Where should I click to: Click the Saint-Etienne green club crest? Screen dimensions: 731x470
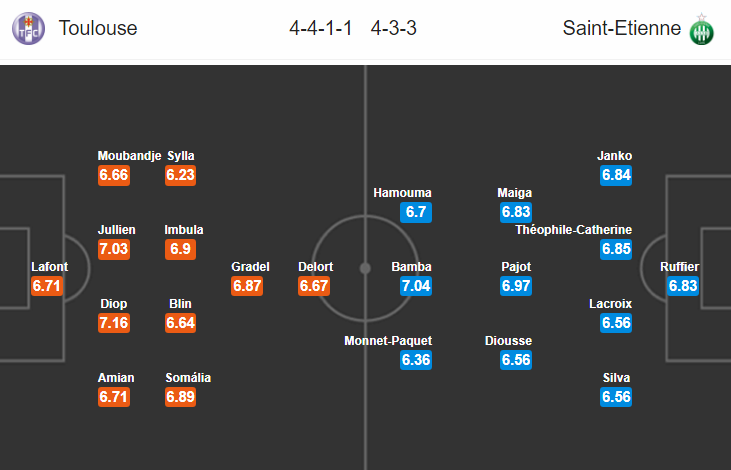tap(702, 30)
